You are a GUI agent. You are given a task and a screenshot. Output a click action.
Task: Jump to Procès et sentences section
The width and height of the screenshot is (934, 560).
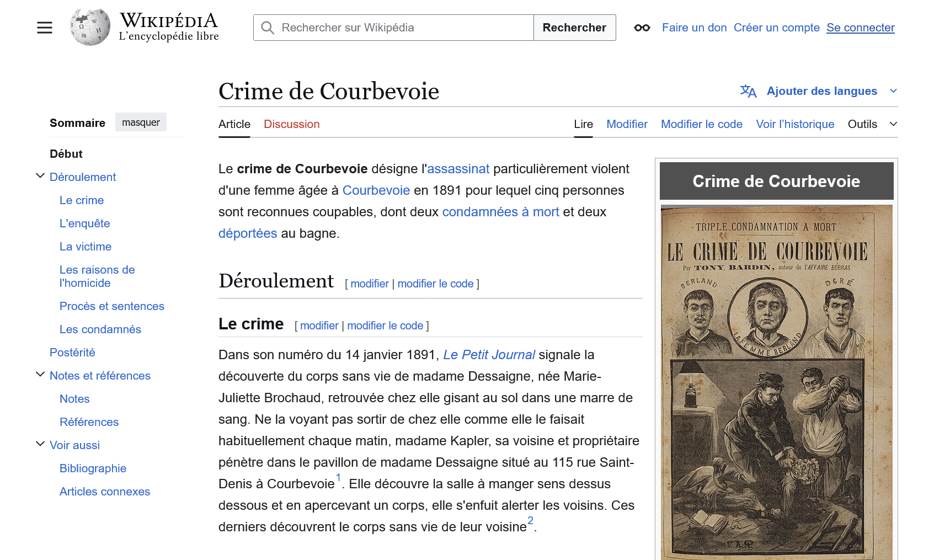(112, 306)
